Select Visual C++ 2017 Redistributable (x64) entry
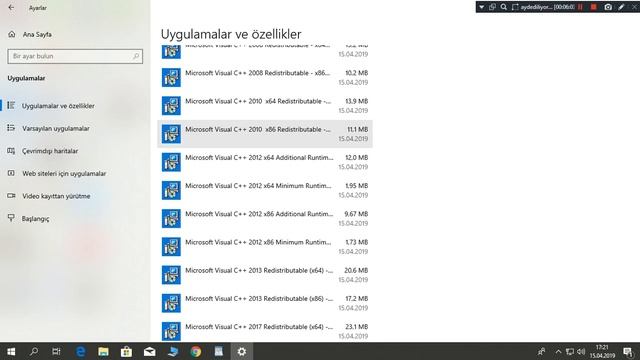This screenshot has width=640, height=360. tap(265, 330)
